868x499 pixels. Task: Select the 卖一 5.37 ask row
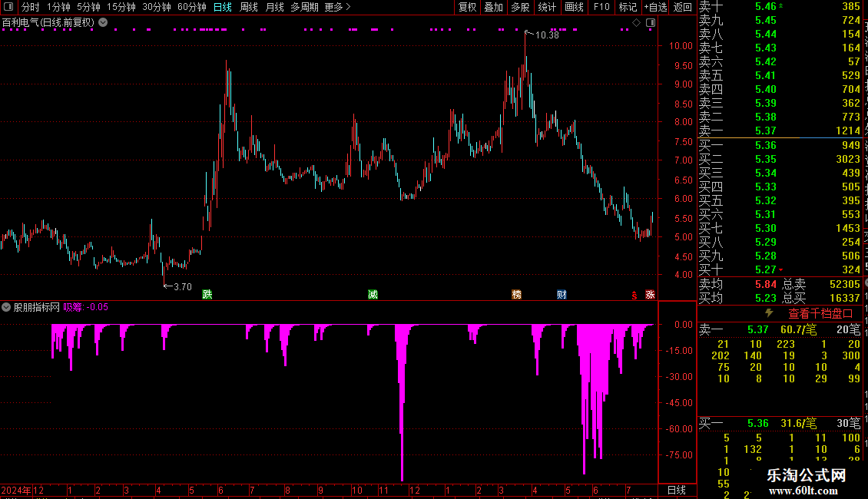[780, 131]
